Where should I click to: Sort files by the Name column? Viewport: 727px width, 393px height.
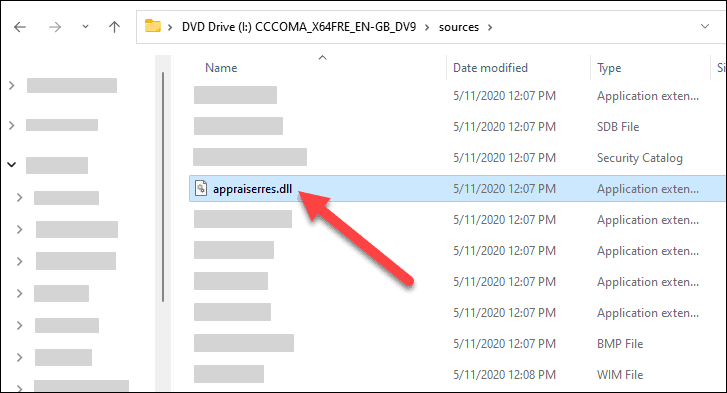[221, 68]
